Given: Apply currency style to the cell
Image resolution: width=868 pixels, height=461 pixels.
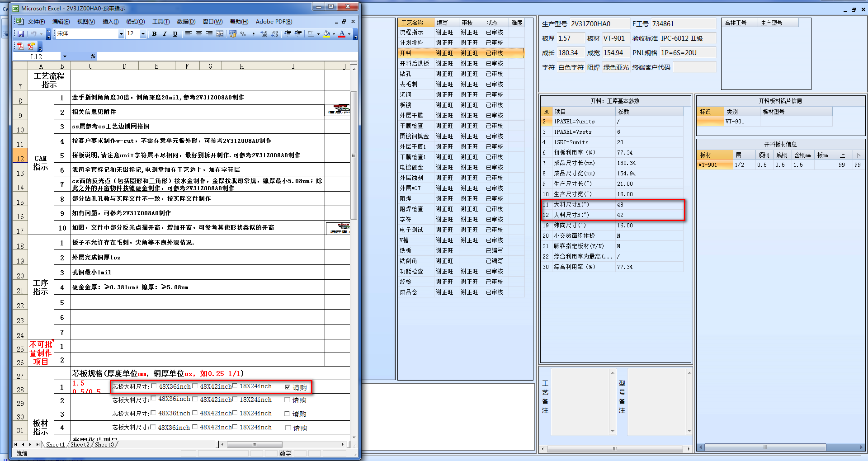Looking at the screenshot, I should [x=233, y=34].
